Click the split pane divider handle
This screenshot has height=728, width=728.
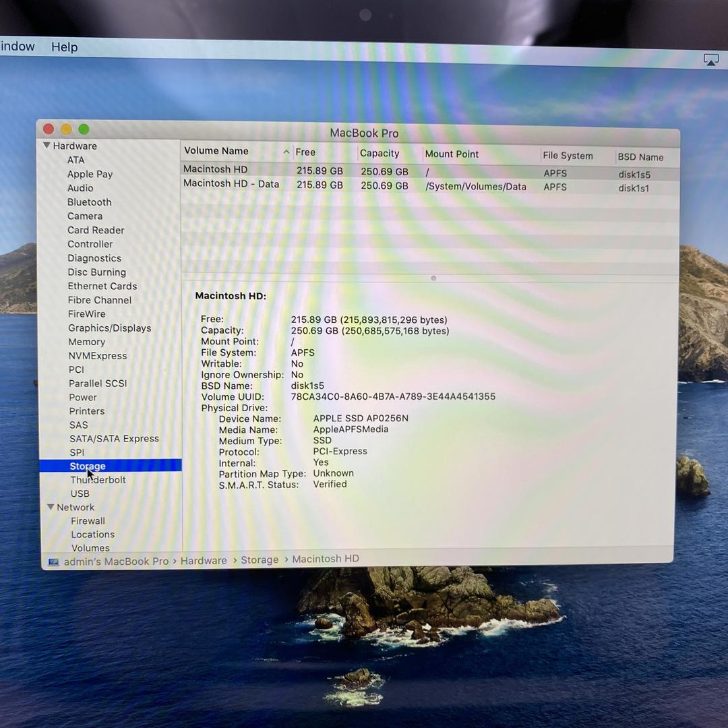click(433, 278)
